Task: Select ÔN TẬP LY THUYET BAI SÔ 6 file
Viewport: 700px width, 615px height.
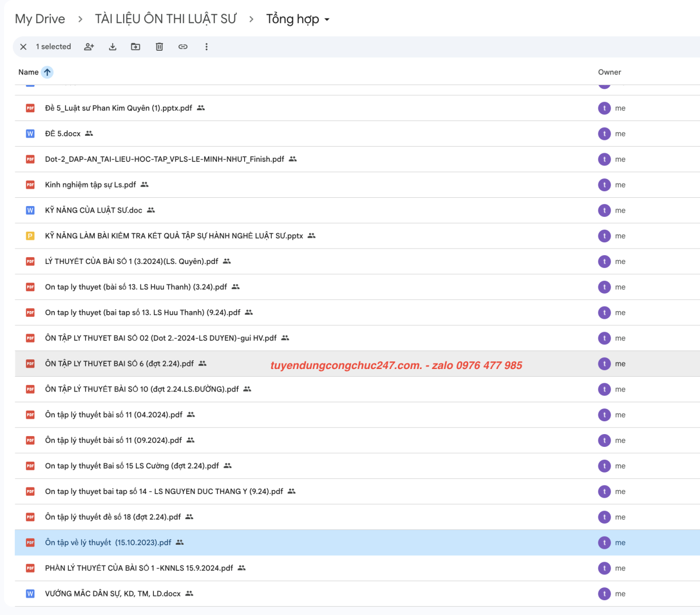Action: point(119,364)
